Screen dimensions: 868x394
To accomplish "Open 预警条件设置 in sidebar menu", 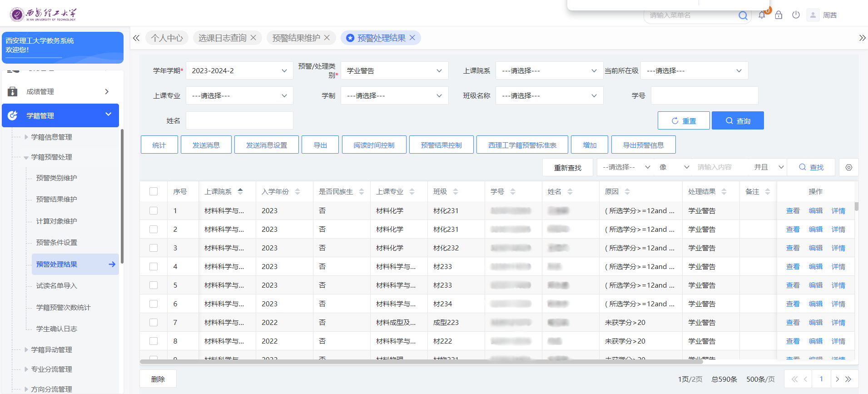I will (x=57, y=243).
